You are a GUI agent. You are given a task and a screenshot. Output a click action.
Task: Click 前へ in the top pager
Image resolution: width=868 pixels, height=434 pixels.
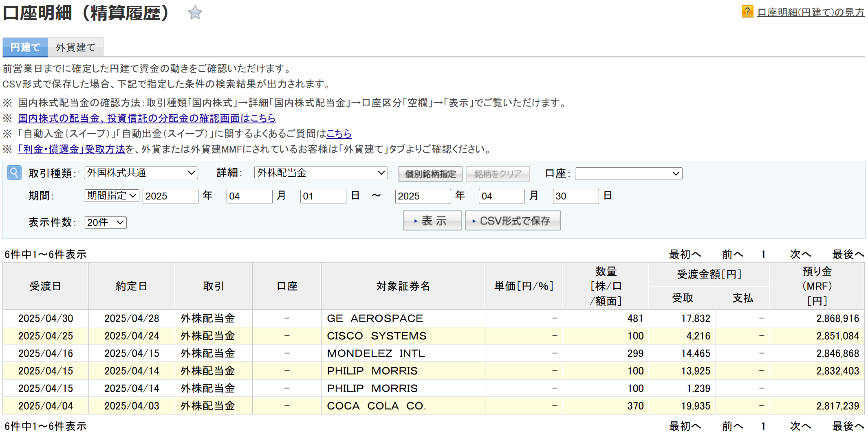733,254
